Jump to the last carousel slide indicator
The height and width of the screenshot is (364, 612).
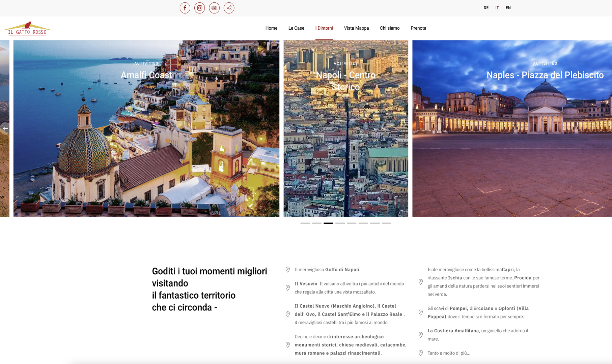(x=387, y=223)
